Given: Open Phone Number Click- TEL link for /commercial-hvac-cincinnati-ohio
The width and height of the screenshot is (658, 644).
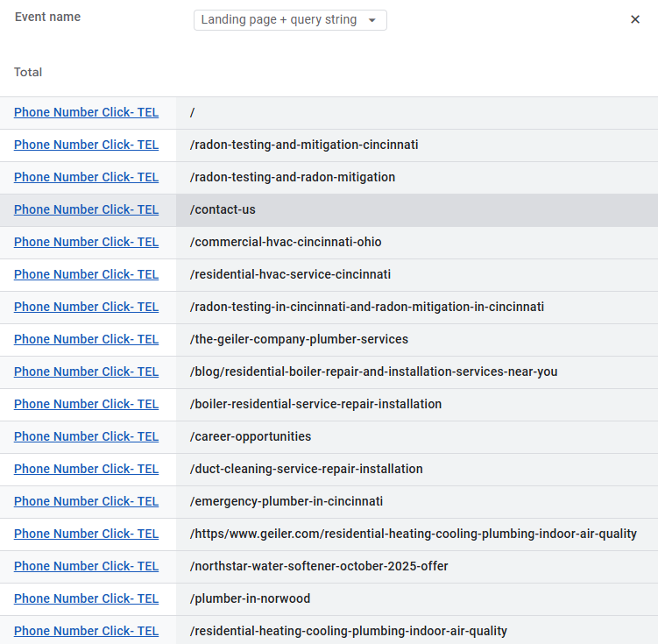Looking at the screenshot, I should 86,242.
